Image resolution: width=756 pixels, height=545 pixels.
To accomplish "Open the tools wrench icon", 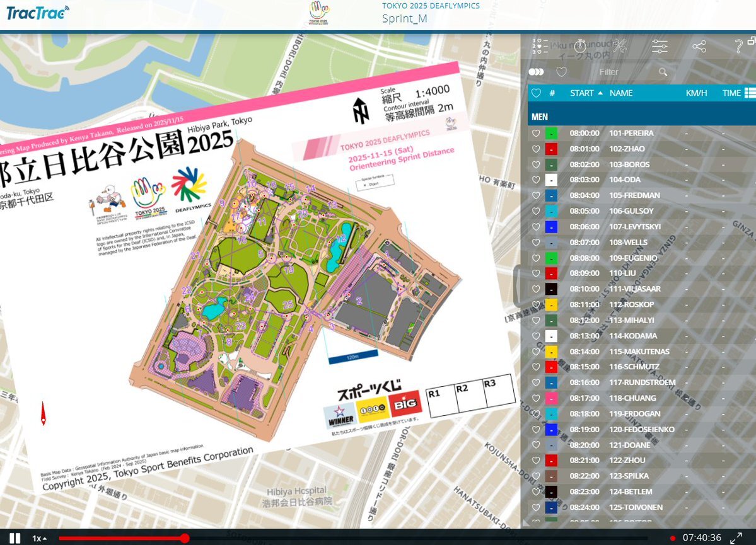I will (619, 46).
